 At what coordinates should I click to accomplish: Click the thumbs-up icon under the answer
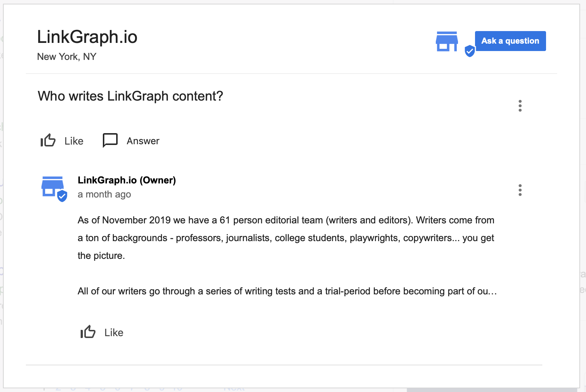point(88,332)
